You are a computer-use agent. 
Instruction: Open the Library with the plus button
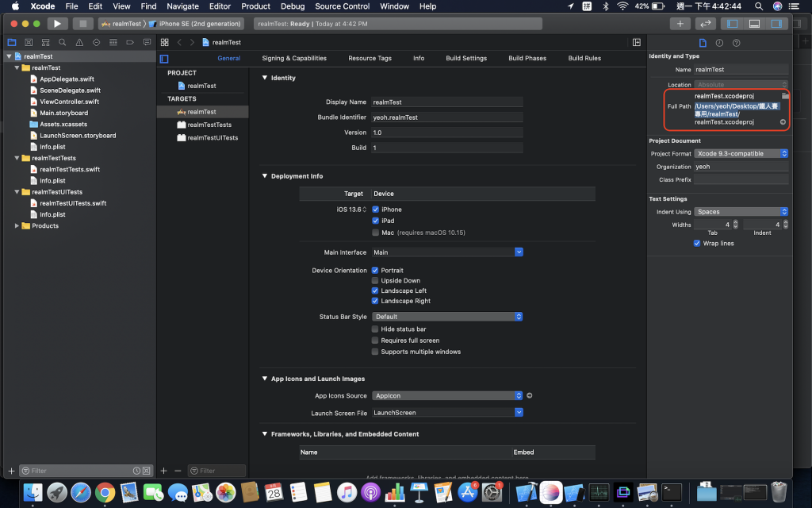pyautogui.click(x=680, y=24)
